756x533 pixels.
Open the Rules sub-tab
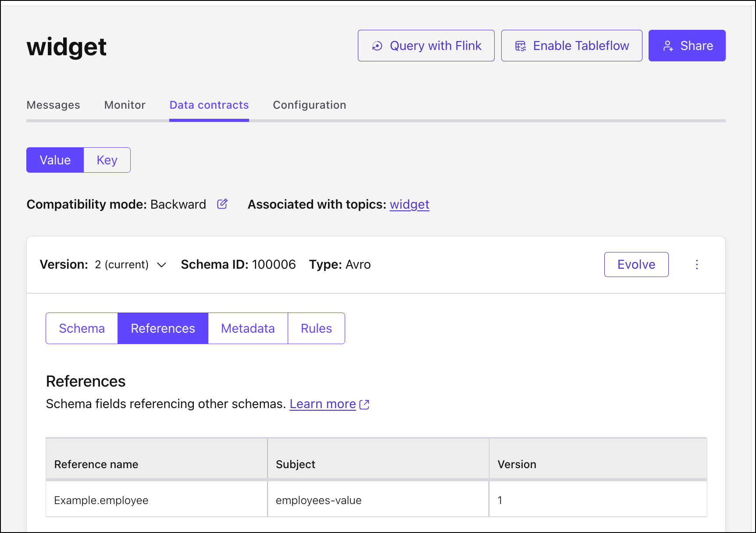click(316, 328)
